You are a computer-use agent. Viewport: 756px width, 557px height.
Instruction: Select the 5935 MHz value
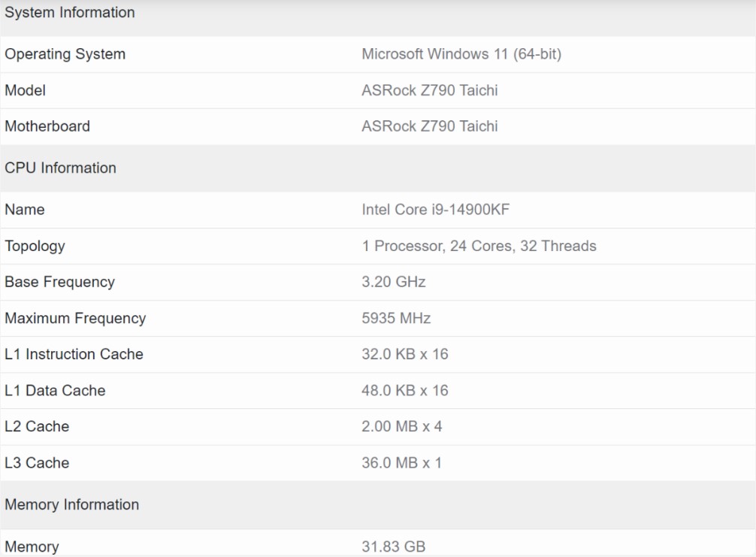(395, 318)
